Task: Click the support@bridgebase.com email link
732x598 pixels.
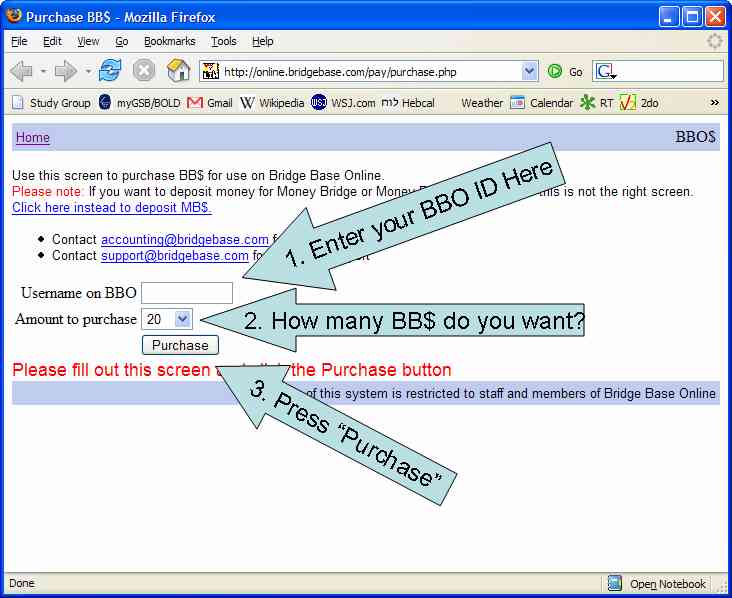Action: [175, 256]
